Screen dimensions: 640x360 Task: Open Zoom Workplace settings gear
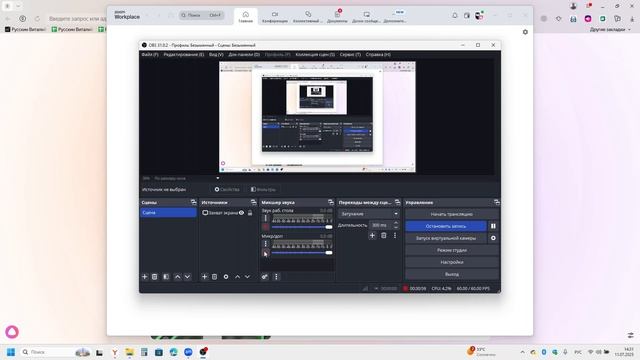tap(525, 32)
